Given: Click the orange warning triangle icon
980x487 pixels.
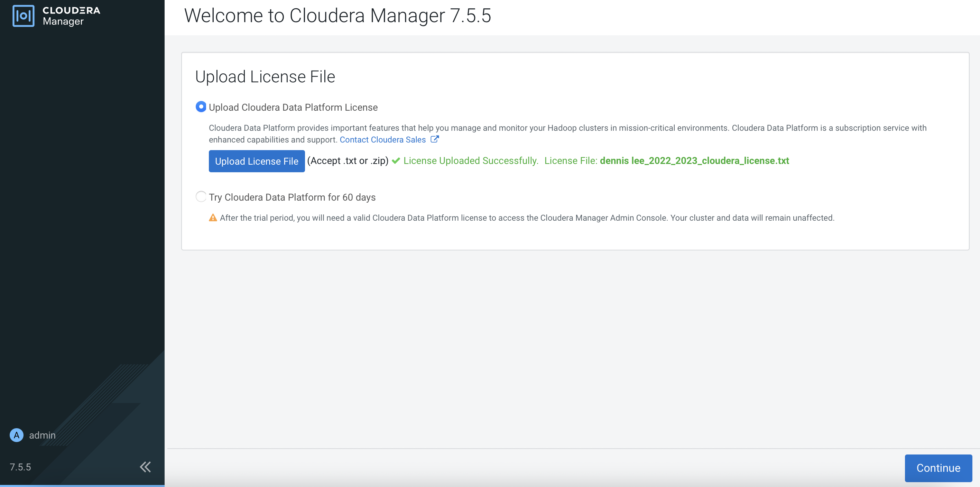Looking at the screenshot, I should coord(213,218).
